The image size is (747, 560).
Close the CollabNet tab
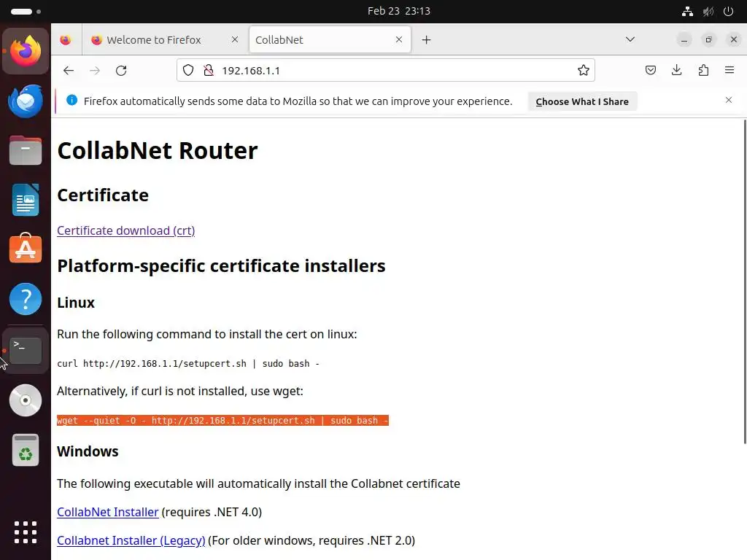(x=399, y=40)
